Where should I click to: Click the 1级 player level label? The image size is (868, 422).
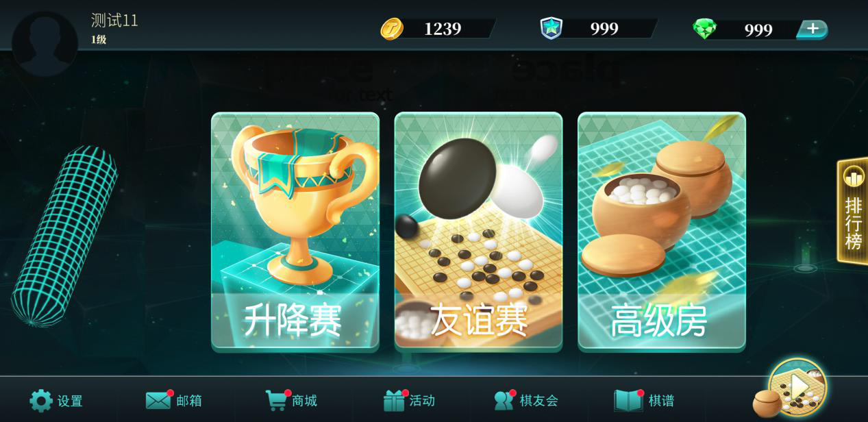click(x=99, y=40)
